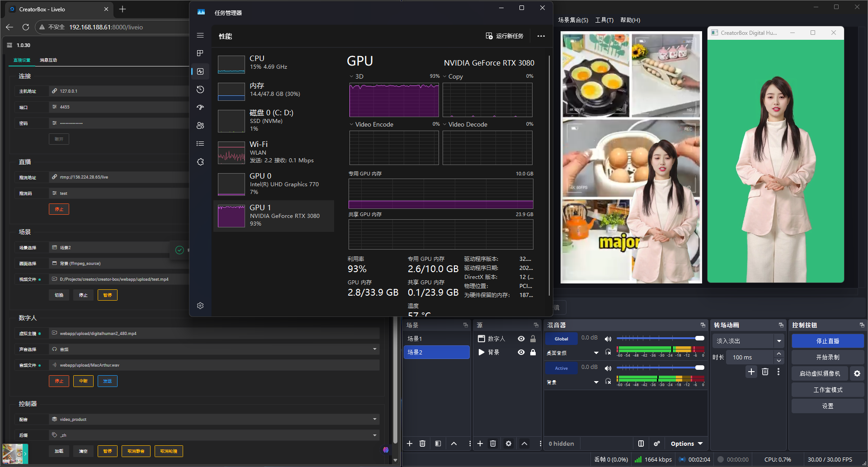Hide the 数字人 source using eye icon

point(521,339)
